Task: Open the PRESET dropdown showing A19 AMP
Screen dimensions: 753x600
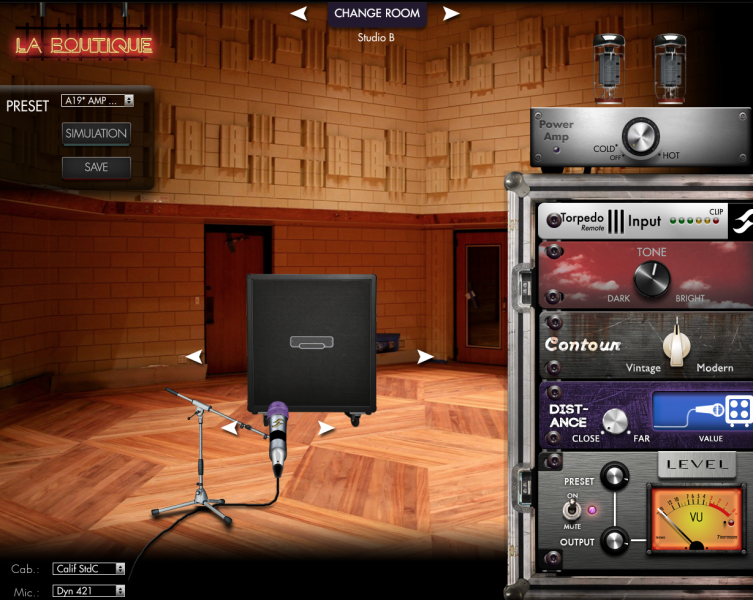Action: 97,100
